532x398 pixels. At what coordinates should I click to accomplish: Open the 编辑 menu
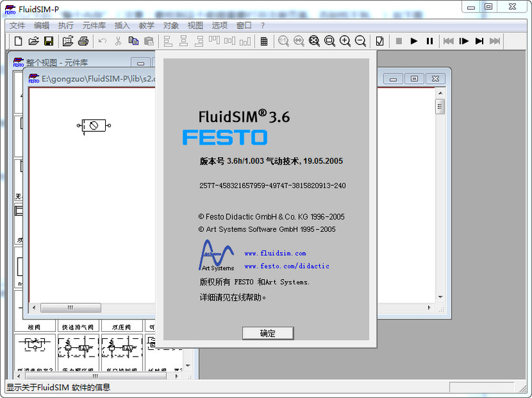42,25
